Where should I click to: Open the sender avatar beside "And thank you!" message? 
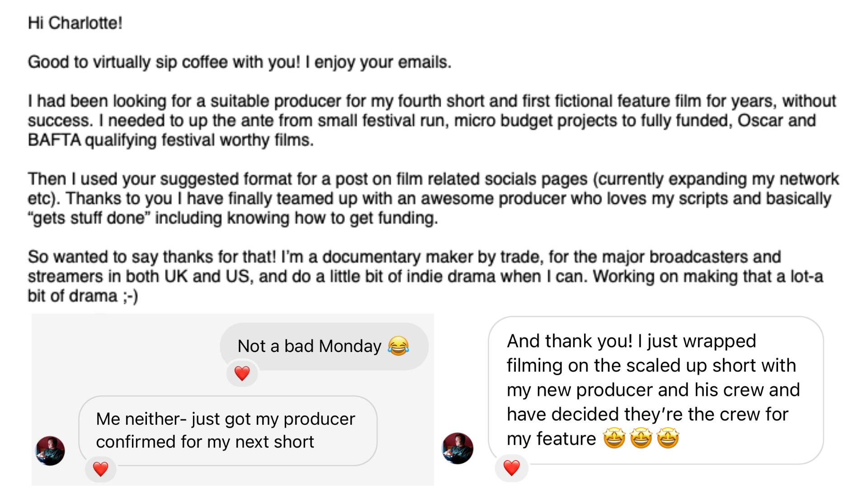(x=458, y=448)
